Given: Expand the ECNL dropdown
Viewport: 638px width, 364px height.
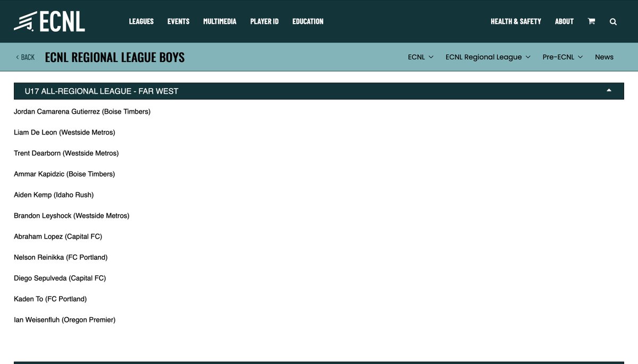Looking at the screenshot, I should [421, 57].
